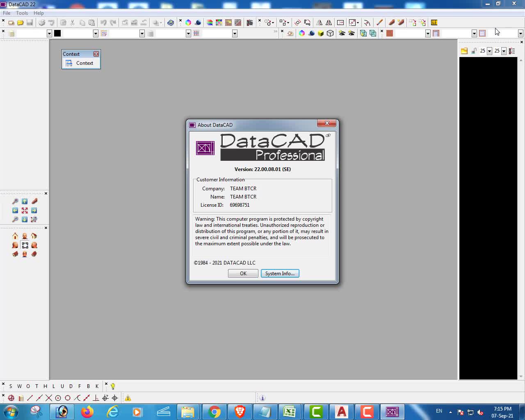This screenshot has height=420, width=525.
Task: Click the black color swatch
Action: click(x=57, y=34)
